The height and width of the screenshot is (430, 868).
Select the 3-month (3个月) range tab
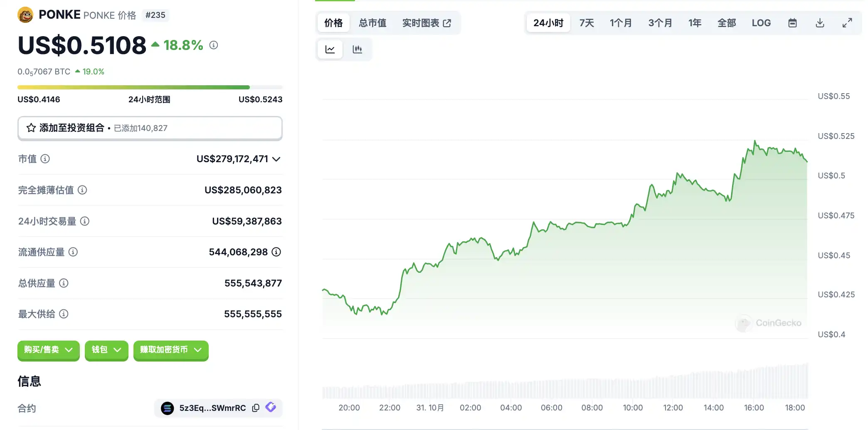click(x=660, y=23)
